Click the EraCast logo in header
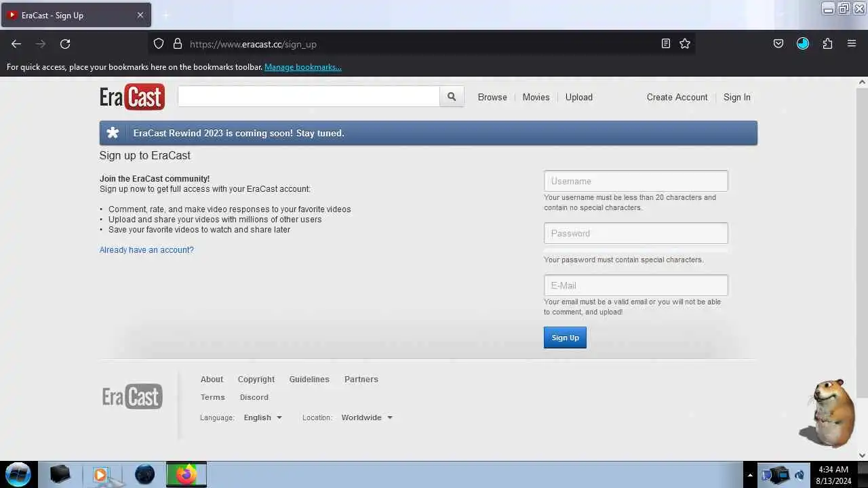Screen dimensions: 868x488 pos(132,97)
